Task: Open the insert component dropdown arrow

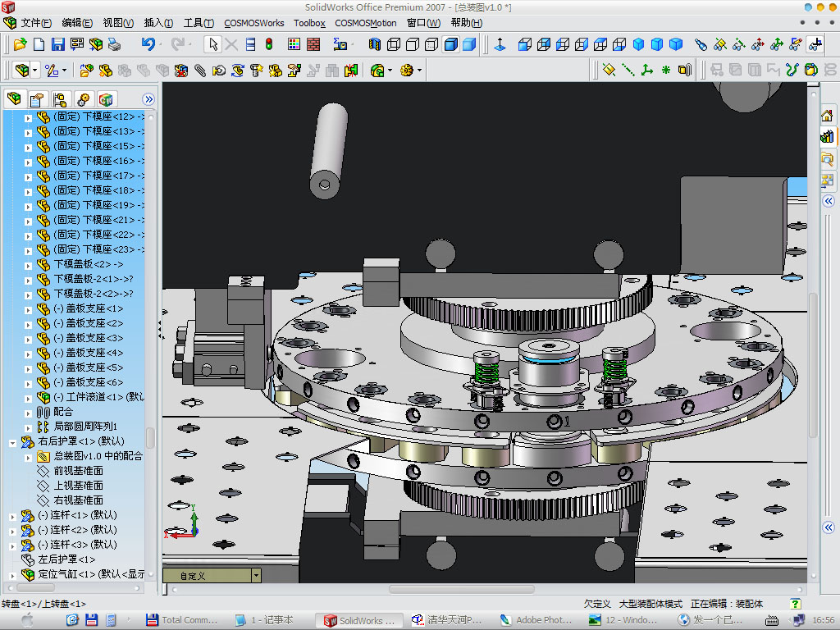Action: (x=34, y=71)
